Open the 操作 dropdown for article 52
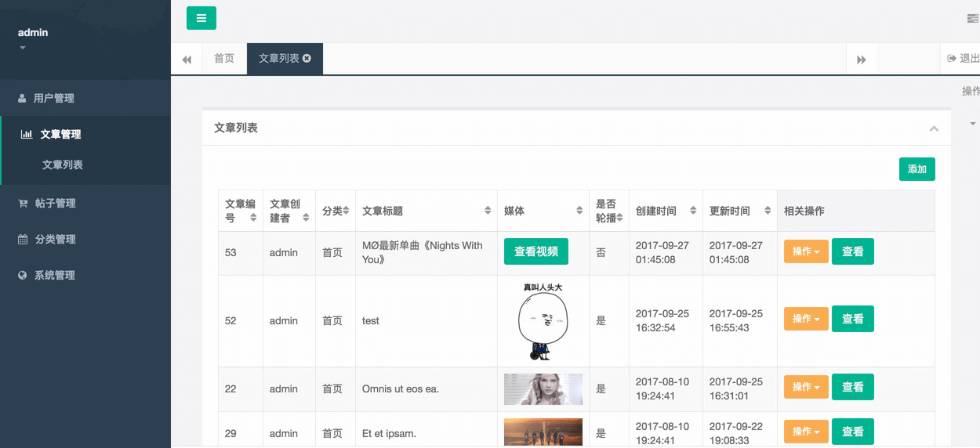This screenshot has height=448, width=980. pos(806,319)
